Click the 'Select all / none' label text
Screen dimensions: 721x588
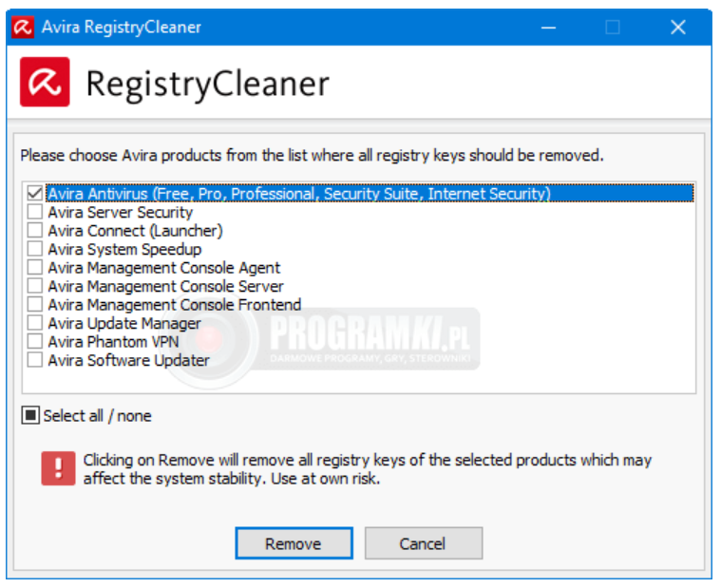click(98, 416)
